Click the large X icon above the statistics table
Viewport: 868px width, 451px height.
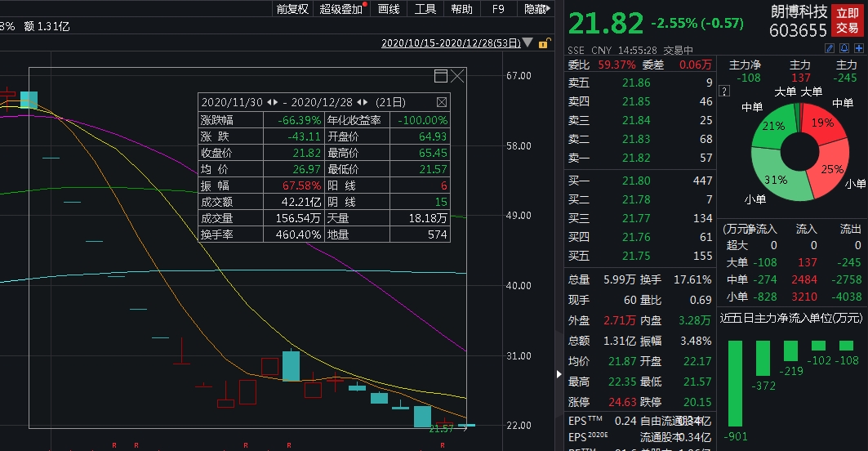point(457,76)
